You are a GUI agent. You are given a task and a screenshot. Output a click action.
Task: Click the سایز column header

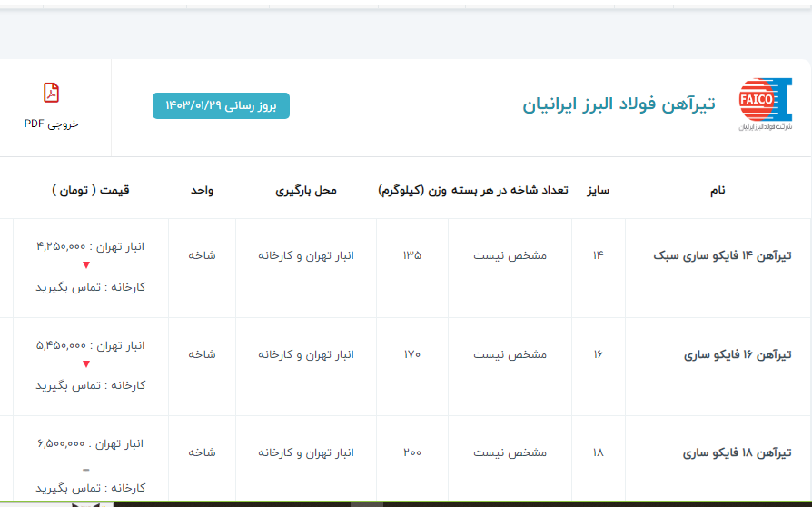click(598, 190)
